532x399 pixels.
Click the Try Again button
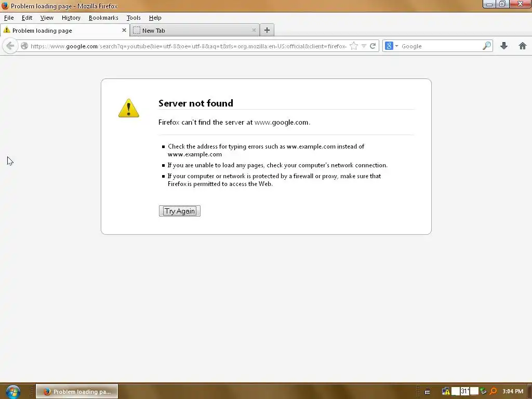(x=179, y=211)
